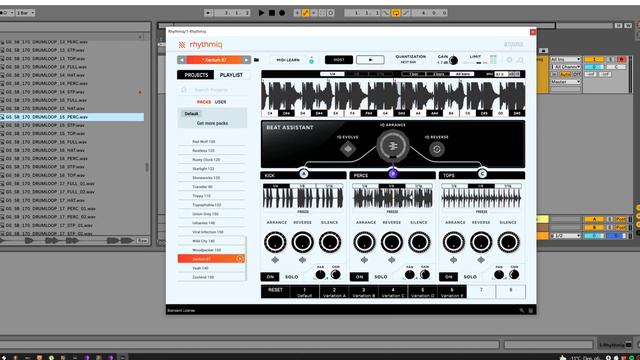Select the PACKS filter
This screenshot has width=640, height=360.
point(204,102)
